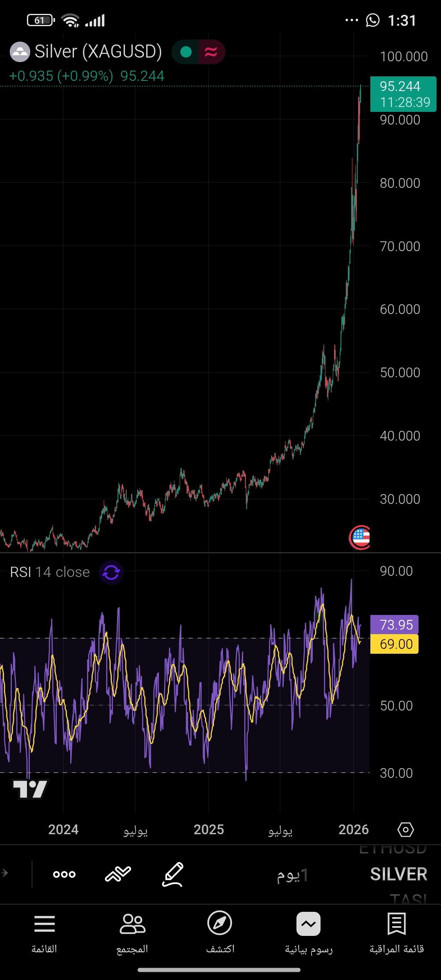
Task: Tap the 2026 time axis label
Action: tap(354, 829)
